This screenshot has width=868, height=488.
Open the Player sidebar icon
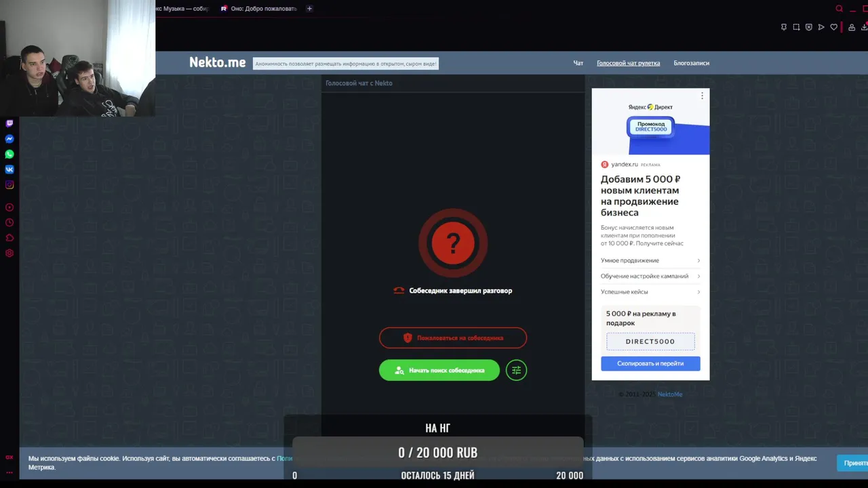(x=9, y=207)
